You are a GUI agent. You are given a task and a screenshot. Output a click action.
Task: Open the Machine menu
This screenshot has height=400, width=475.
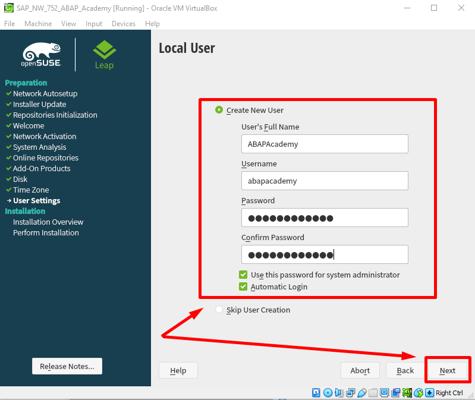tap(38, 24)
